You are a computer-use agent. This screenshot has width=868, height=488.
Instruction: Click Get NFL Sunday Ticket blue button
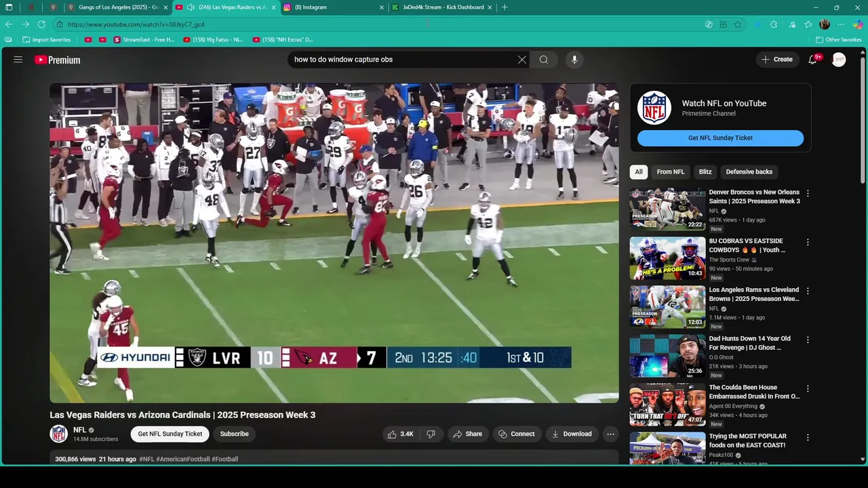720,138
